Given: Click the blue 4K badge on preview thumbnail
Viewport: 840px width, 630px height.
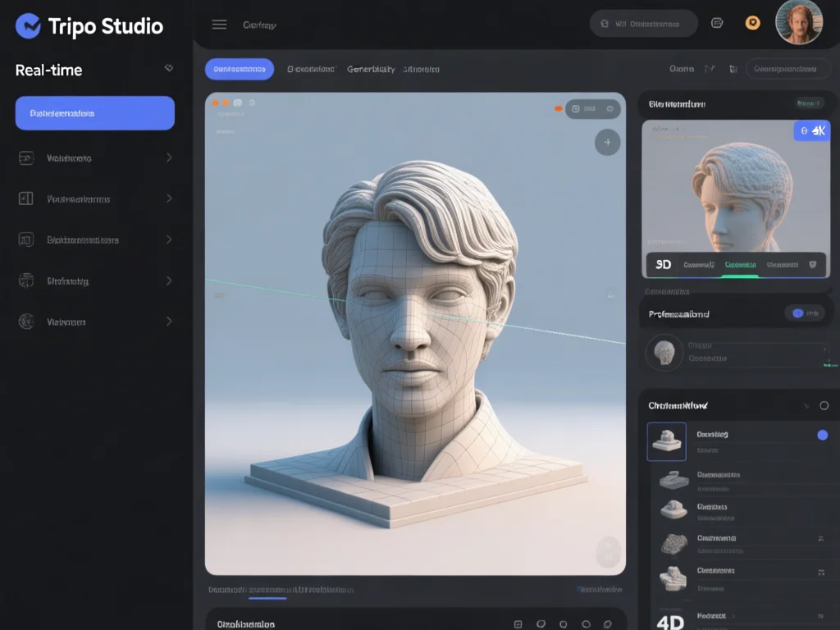Looking at the screenshot, I should coord(811,131).
